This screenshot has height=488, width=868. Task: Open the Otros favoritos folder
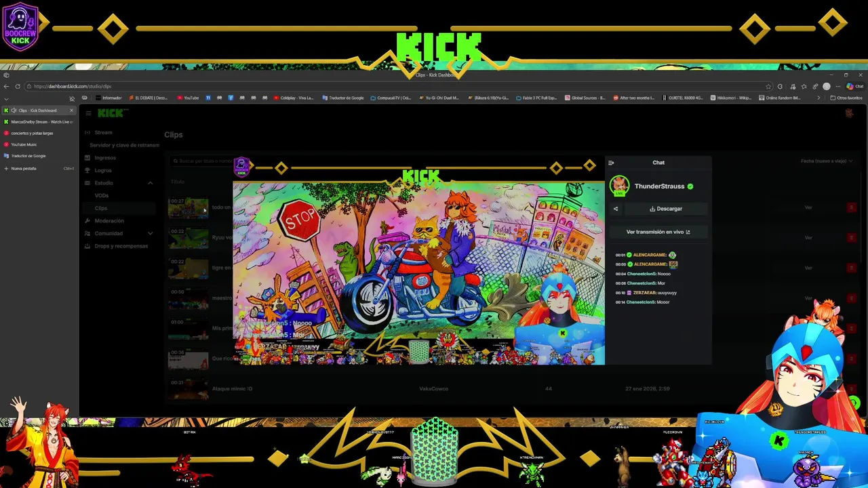tap(846, 98)
